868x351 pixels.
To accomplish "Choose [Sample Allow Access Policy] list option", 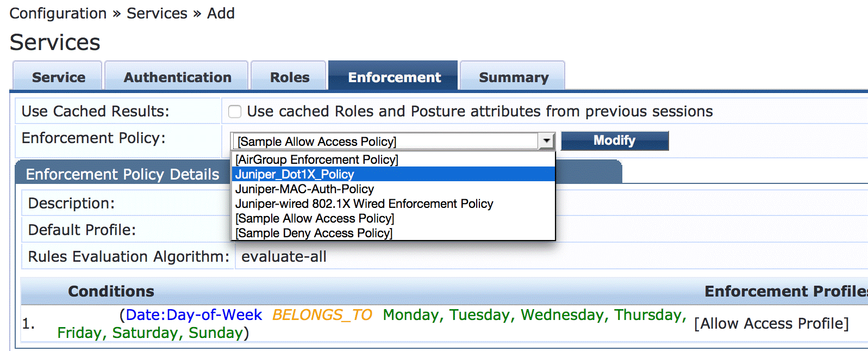I will pyautogui.click(x=315, y=218).
